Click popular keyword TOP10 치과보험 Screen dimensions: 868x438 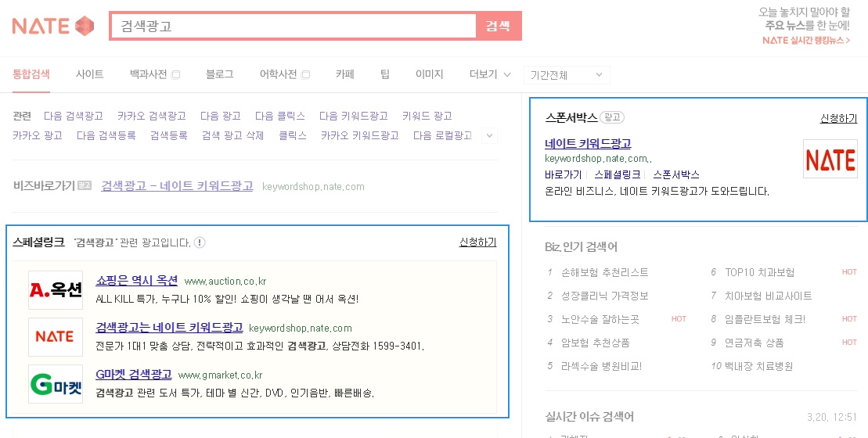pos(759,273)
